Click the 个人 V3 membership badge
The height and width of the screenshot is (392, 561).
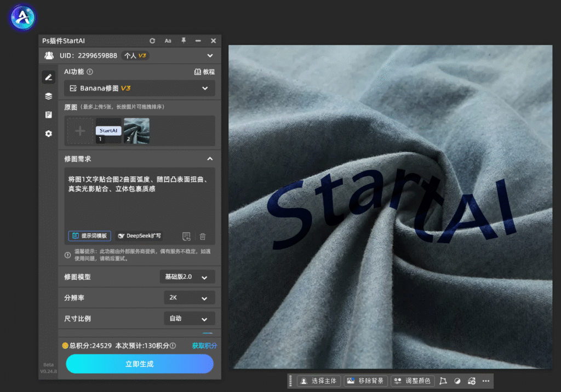point(135,55)
